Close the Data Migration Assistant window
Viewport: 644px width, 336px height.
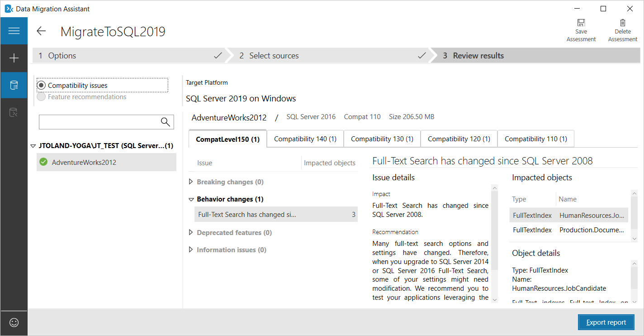[630, 9]
